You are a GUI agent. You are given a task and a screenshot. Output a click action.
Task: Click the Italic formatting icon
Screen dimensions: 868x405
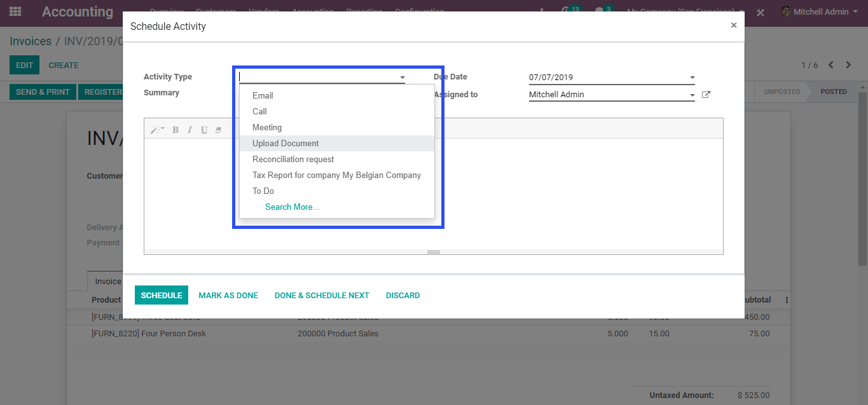click(189, 130)
